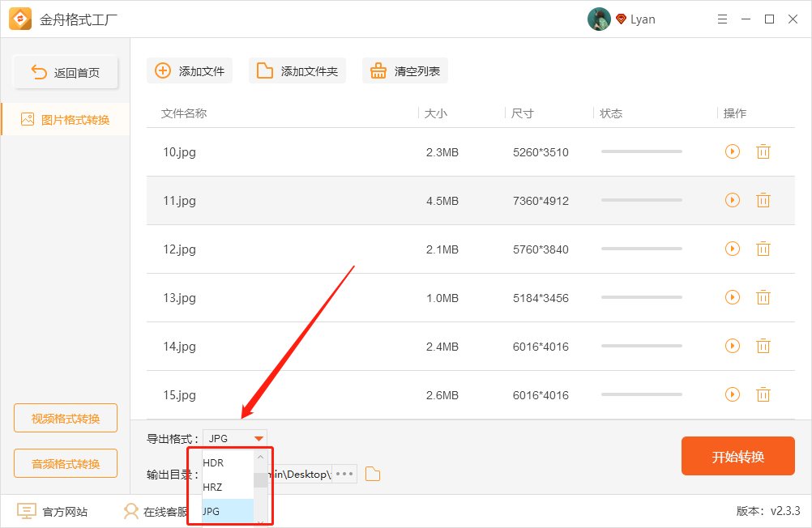Click the 7360*4912 dimension cell
The height and width of the screenshot is (528, 812).
point(541,201)
